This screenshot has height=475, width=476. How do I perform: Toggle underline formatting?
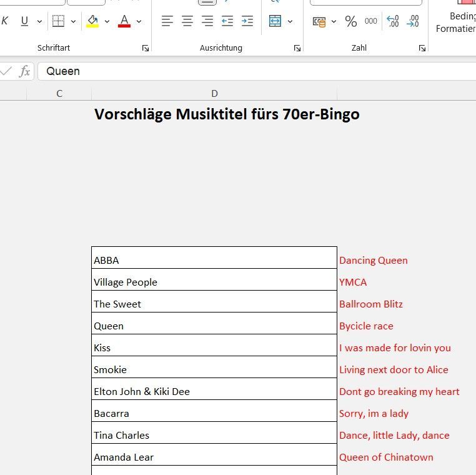tap(24, 21)
